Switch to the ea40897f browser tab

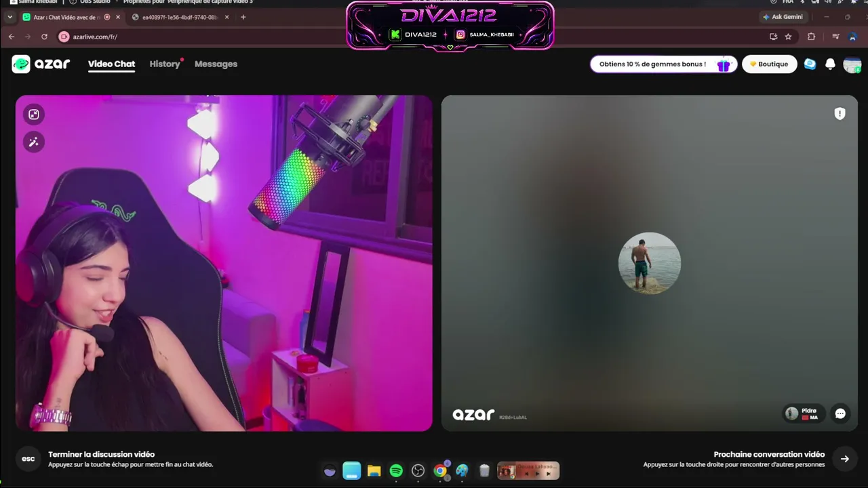pyautogui.click(x=180, y=17)
